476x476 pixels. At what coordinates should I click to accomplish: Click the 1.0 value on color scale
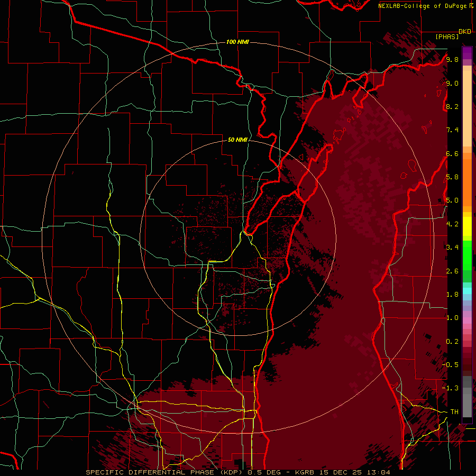[452, 318]
